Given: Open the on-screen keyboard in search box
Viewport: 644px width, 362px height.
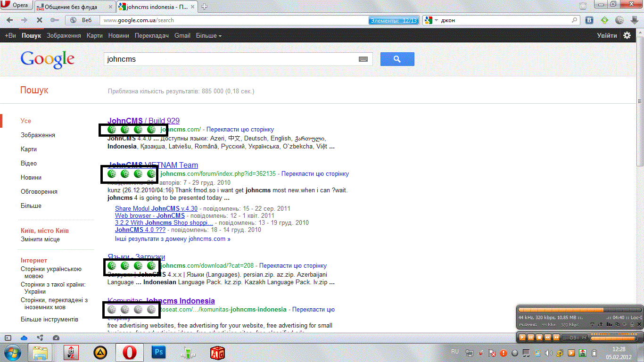Looking at the screenshot, I should [x=363, y=59].
